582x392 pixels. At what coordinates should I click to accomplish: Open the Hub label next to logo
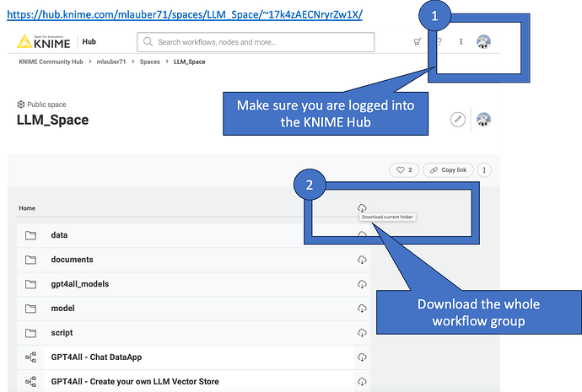coord(89,41)
